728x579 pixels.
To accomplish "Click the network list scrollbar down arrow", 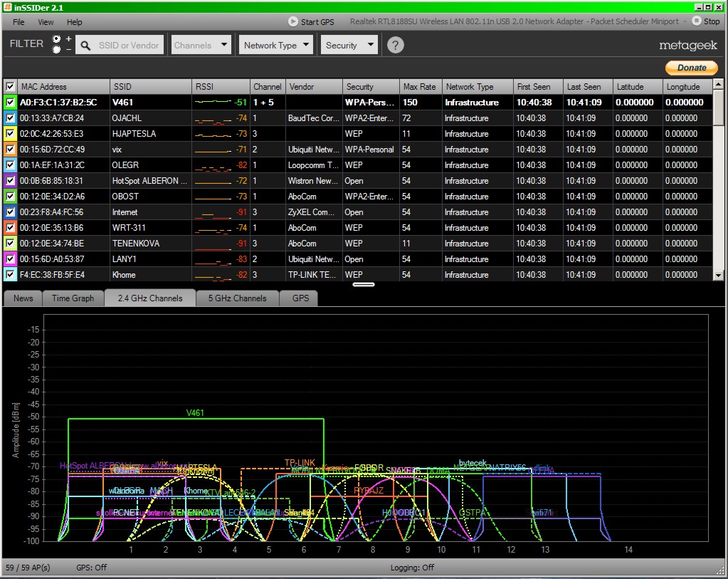I will tap(718, 275).
